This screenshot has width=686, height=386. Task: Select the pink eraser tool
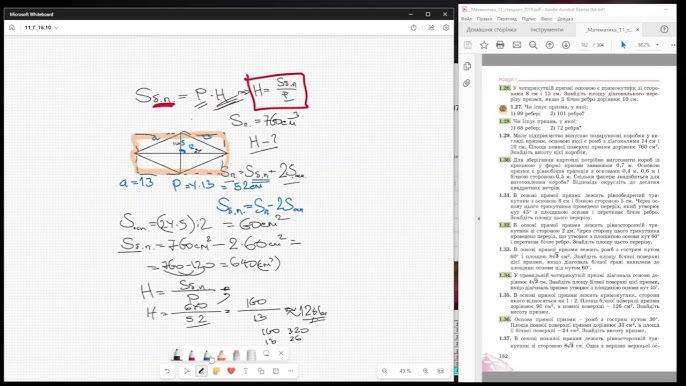(237, 354)
